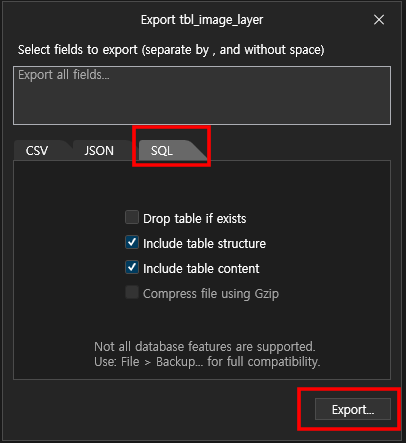
Task: Click the Export... button
Action: tap(353, 409)
